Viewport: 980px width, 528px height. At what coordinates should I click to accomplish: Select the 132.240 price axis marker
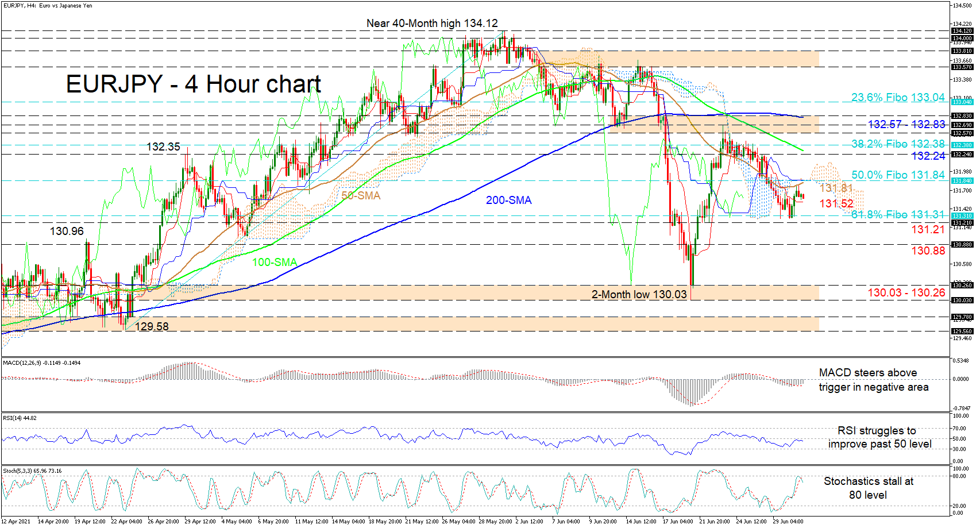963,155
